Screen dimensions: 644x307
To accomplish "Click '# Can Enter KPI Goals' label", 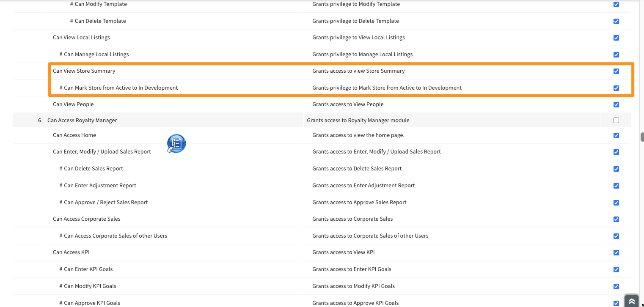I will [x=86, y=269].
